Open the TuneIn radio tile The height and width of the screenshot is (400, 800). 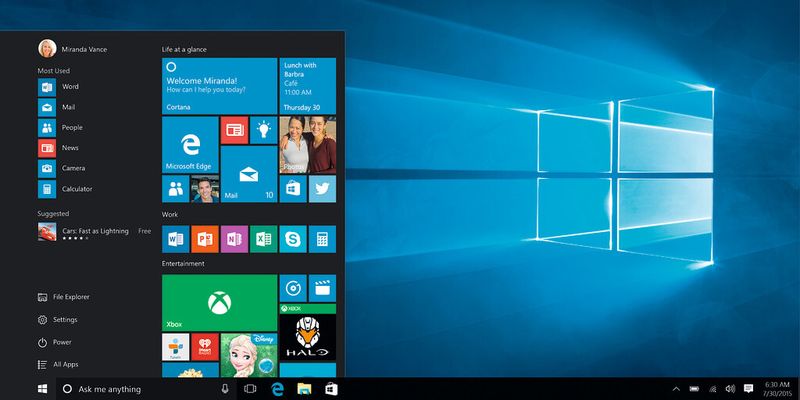(x=176, y=347)
